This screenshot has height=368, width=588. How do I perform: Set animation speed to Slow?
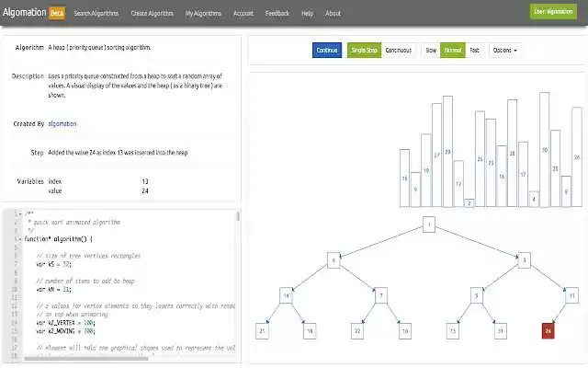[431, 50]
